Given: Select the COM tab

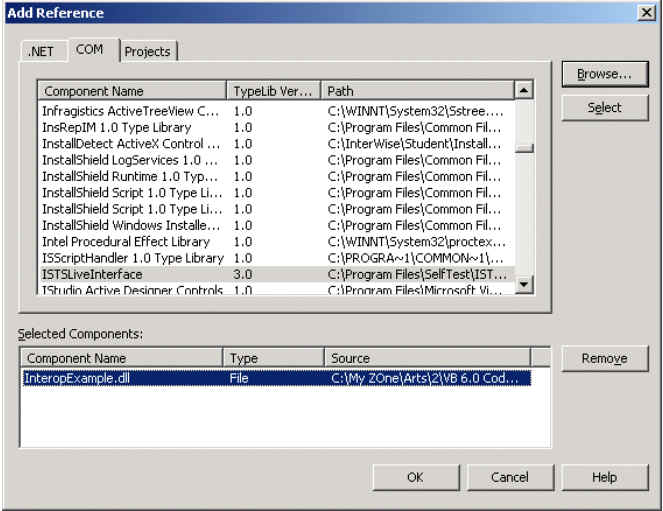Looking at the screenshot, I should tap(93, 50).
